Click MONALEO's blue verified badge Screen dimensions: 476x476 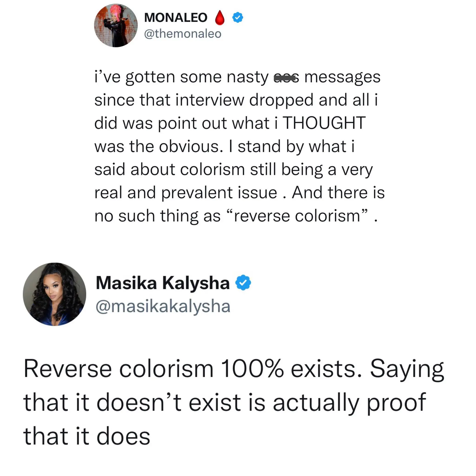click(238, 17)
